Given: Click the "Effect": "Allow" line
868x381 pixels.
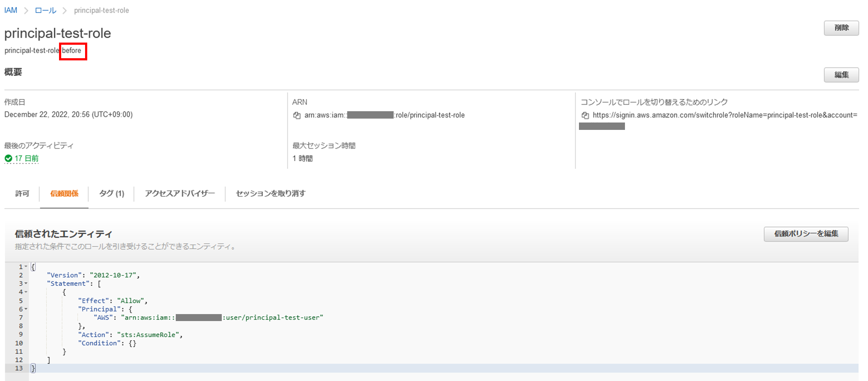Looking at the screenshot, I should click(x=113, y=301).
